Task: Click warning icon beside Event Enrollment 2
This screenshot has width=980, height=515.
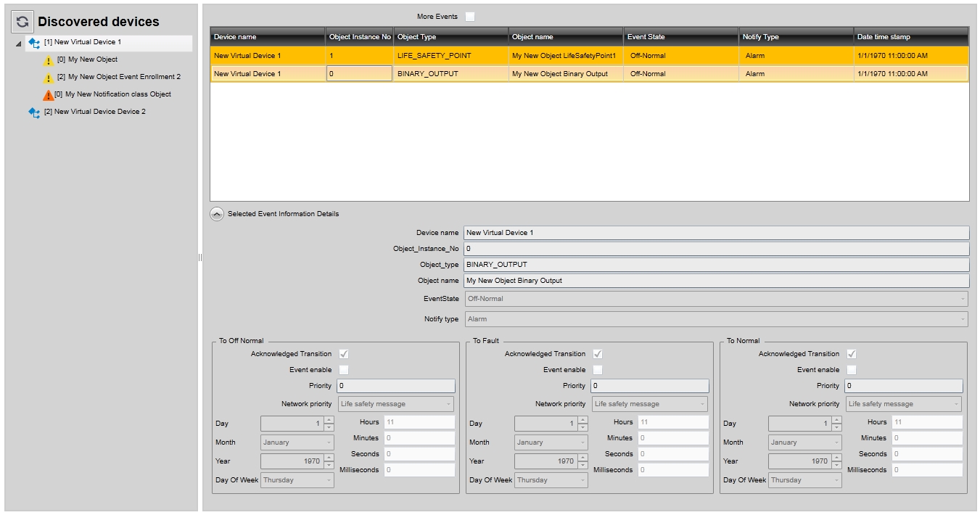Action: 49,78
